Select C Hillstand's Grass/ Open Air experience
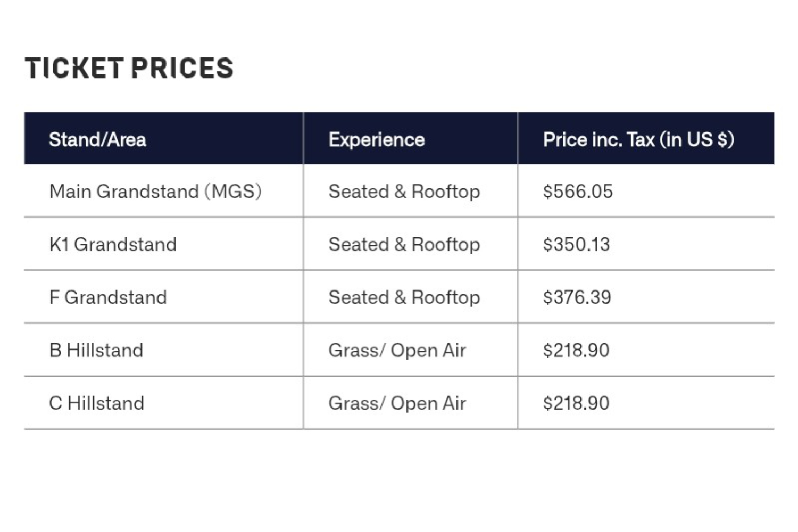 coord(397,403)
